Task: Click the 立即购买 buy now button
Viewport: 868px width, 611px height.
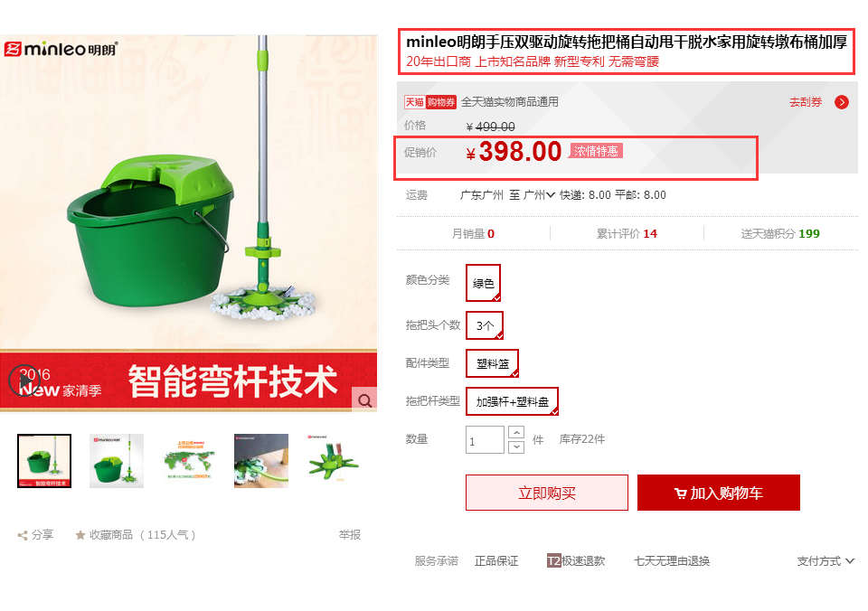Action: pyautogui.click(x=547, y=493)
